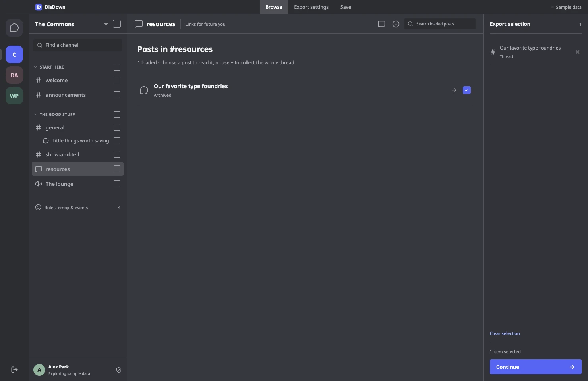Check THE GOOD STUFF category checkbox
588x381 pixels.
117,114
